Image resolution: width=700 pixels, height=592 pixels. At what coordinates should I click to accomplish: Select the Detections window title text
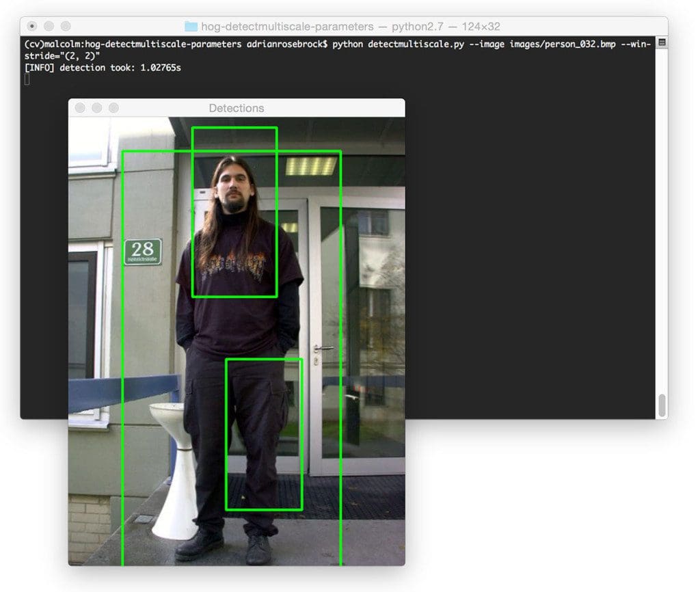coord(237,108)
